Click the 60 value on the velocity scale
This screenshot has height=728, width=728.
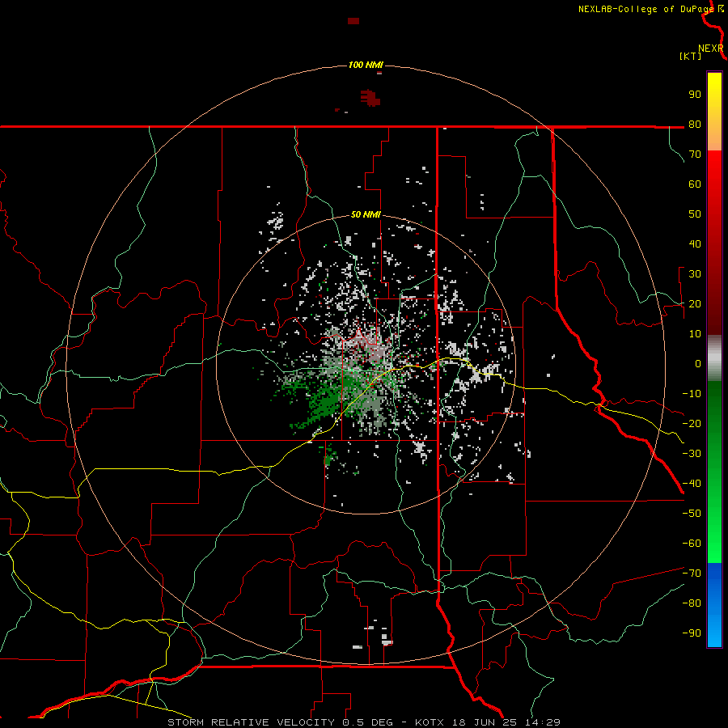[x=695, y=184]
